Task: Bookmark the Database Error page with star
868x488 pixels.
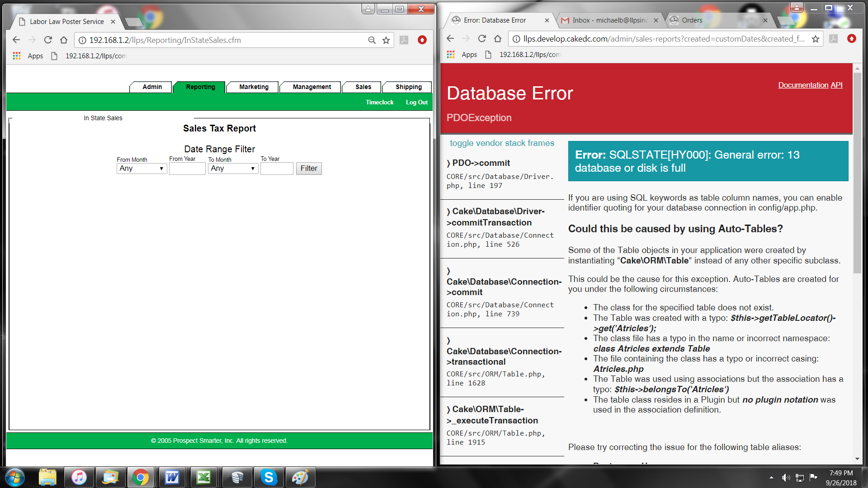Action: pyautogui.click(x=815, y=39)
